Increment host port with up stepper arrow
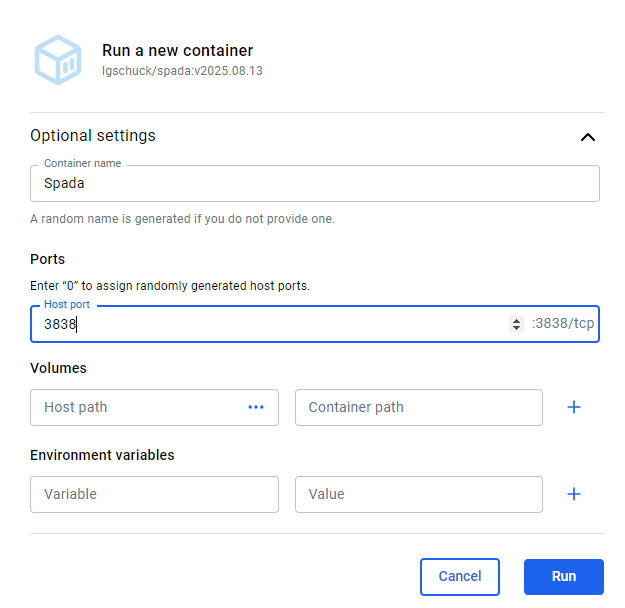This screenshot has height=608, width=625. (516, 320)
